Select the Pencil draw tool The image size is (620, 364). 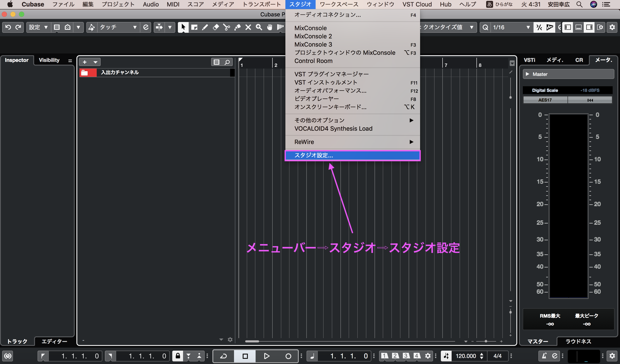click(205, 27)
